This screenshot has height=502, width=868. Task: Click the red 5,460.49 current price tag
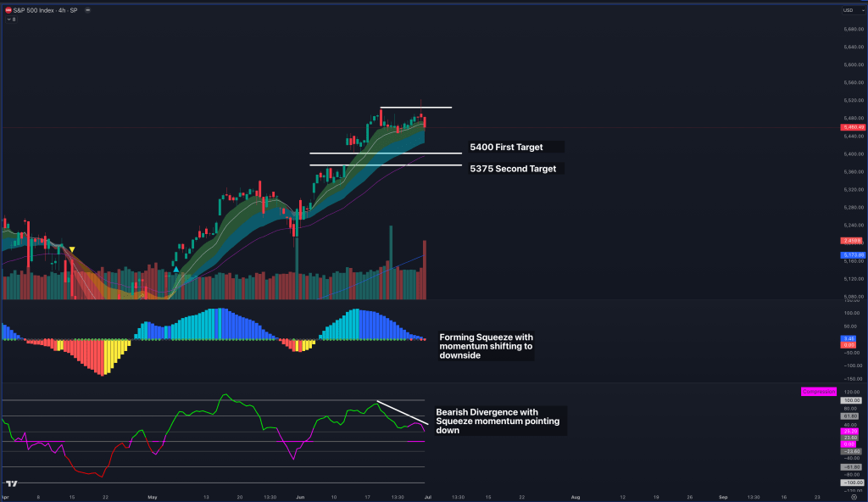850,128
